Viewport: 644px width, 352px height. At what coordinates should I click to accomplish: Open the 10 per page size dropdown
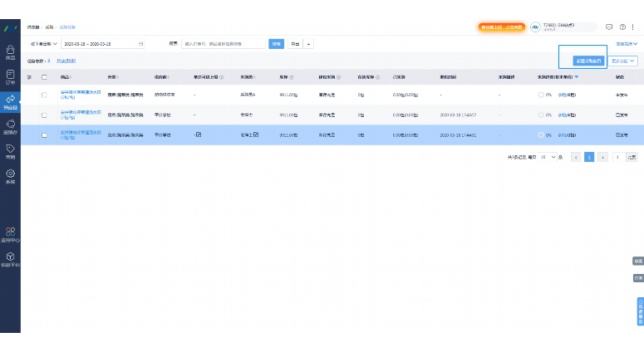(x=547, y=157)
